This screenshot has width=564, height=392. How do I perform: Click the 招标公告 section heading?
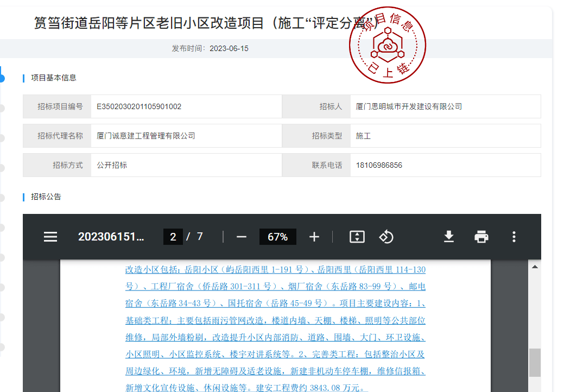[46, 197]
